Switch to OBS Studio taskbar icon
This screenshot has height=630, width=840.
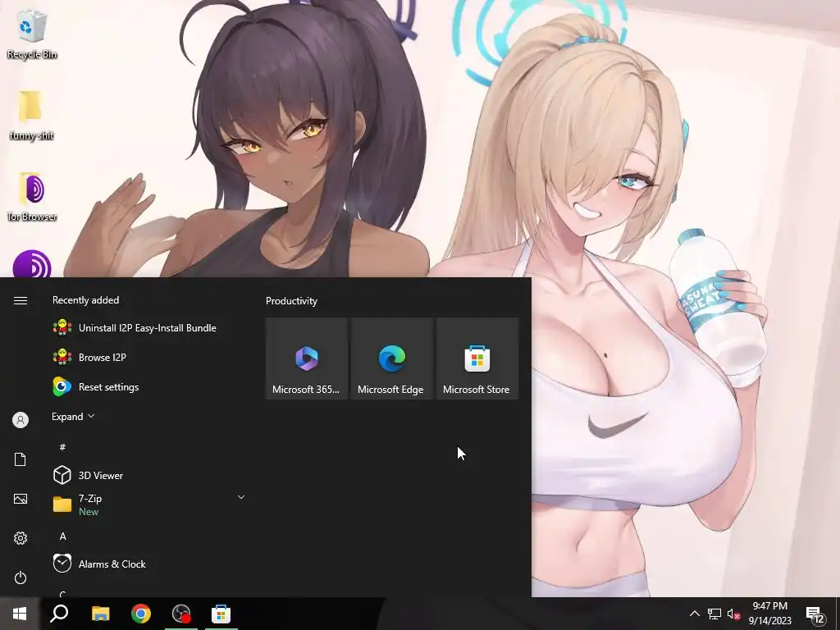tap(181, 614)
